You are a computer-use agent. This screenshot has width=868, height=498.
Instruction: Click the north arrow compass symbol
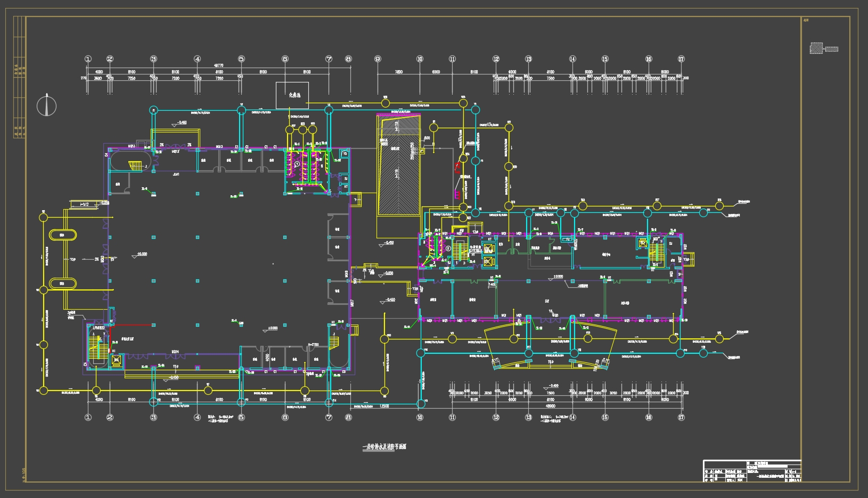46,106
